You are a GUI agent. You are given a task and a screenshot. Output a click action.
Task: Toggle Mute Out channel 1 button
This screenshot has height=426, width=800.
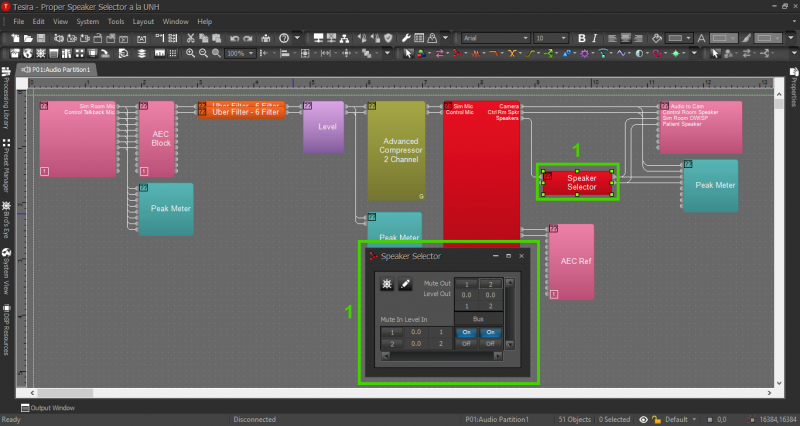[466, 284]
